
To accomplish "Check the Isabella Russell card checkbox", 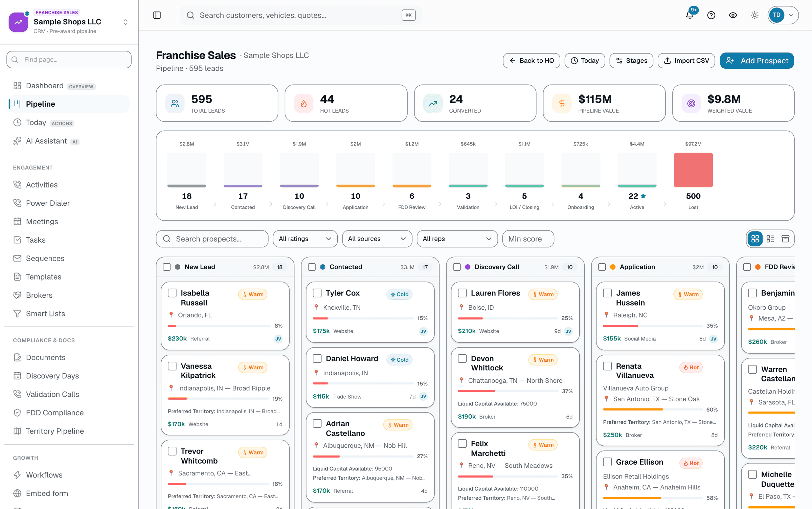I will (x=172, y=293).
